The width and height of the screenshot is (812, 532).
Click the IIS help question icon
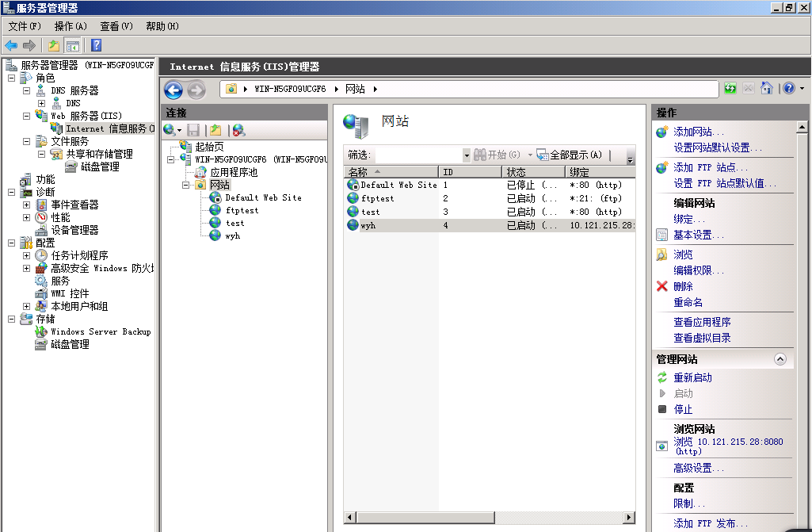tap(789, 88)
